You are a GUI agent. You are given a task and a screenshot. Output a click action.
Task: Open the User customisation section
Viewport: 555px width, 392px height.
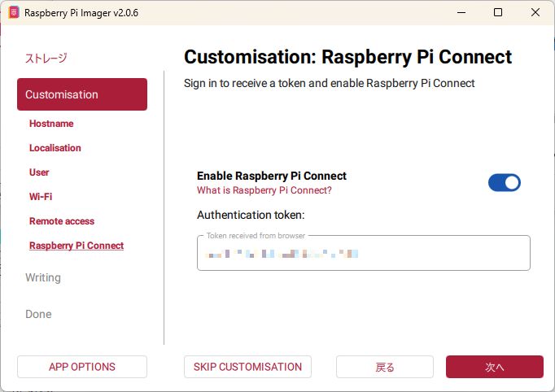39,172
